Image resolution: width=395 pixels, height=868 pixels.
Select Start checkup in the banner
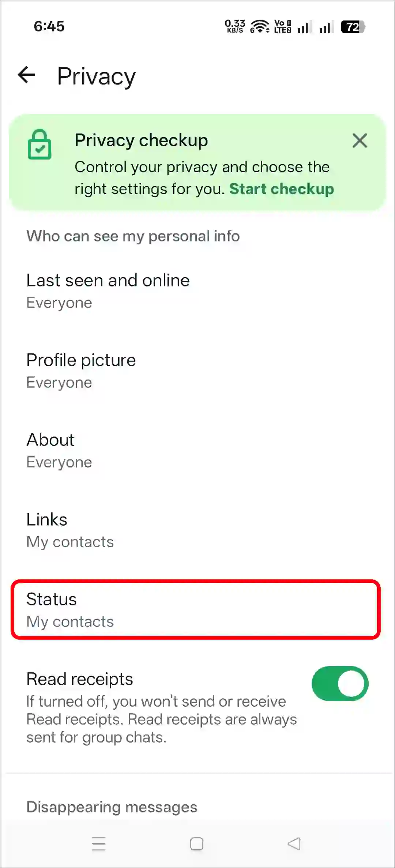(282, 189)
